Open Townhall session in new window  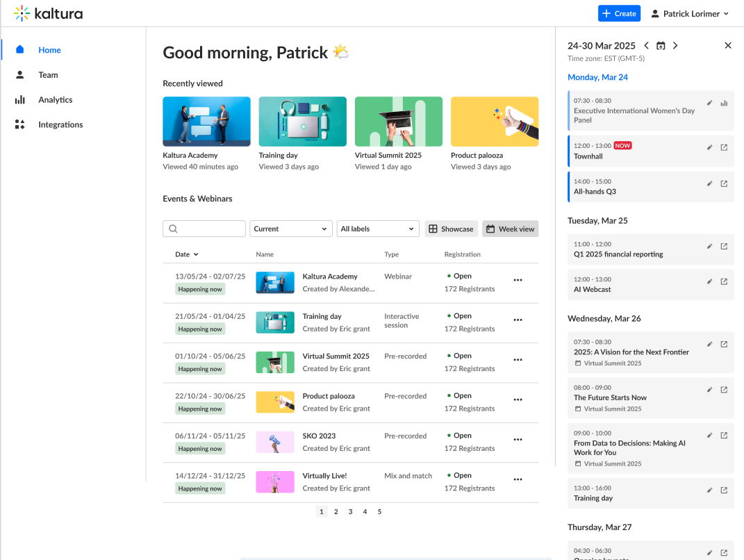coord(724,147)
